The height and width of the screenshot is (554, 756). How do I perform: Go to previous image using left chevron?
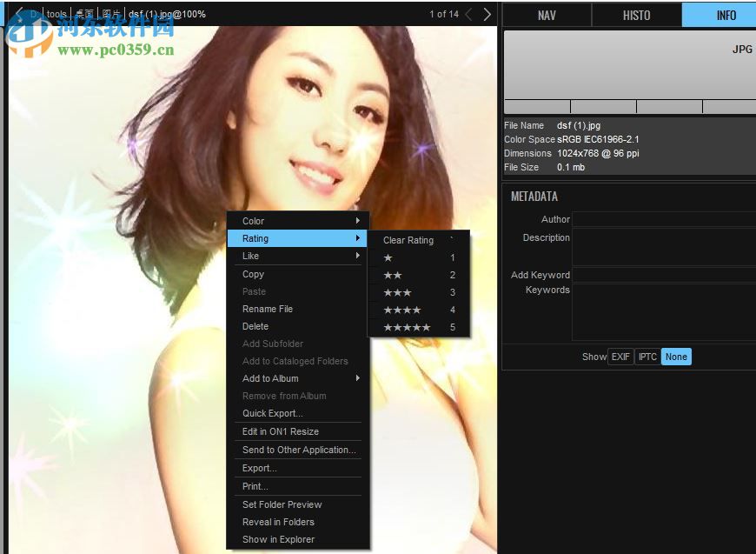click(x=468, y=14)
